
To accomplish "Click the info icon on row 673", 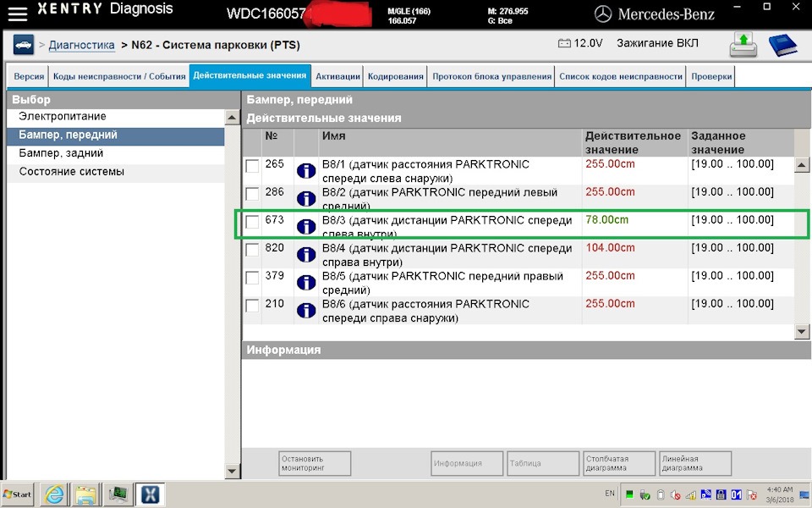I will click(306, 227).
